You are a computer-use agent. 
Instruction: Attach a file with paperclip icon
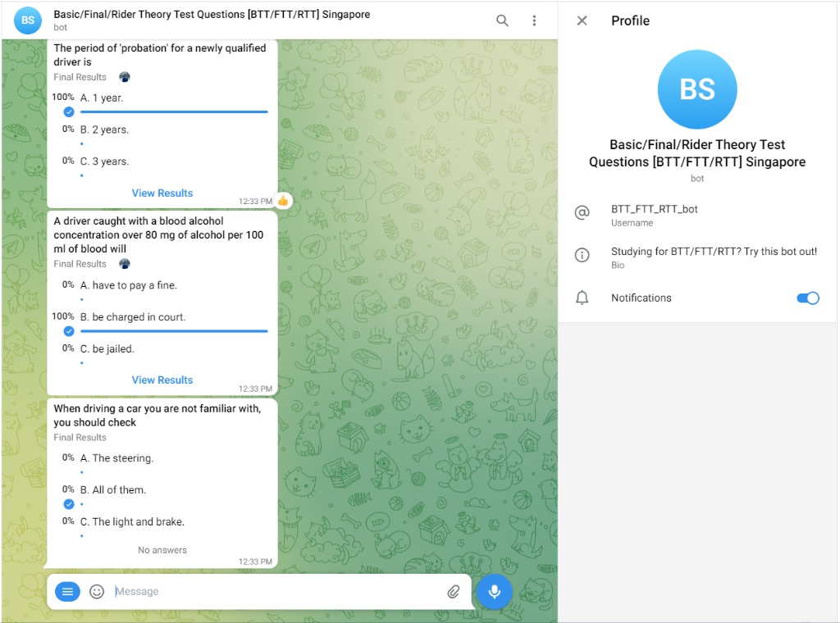[x=454, y=591]
